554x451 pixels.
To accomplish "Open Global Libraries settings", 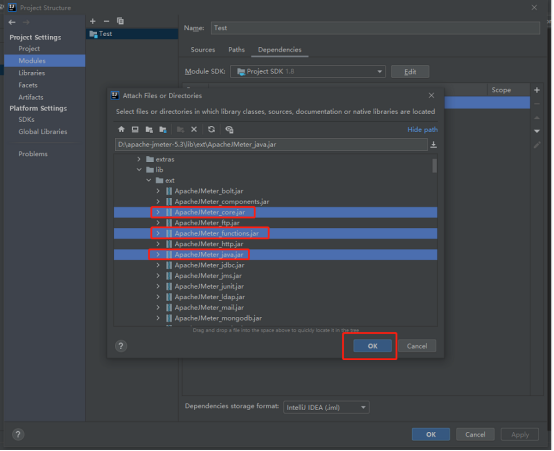I will [43, 131].
